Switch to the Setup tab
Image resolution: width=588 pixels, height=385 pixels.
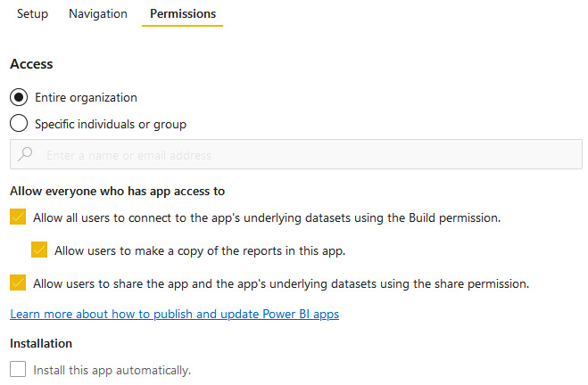click(32, 14)
